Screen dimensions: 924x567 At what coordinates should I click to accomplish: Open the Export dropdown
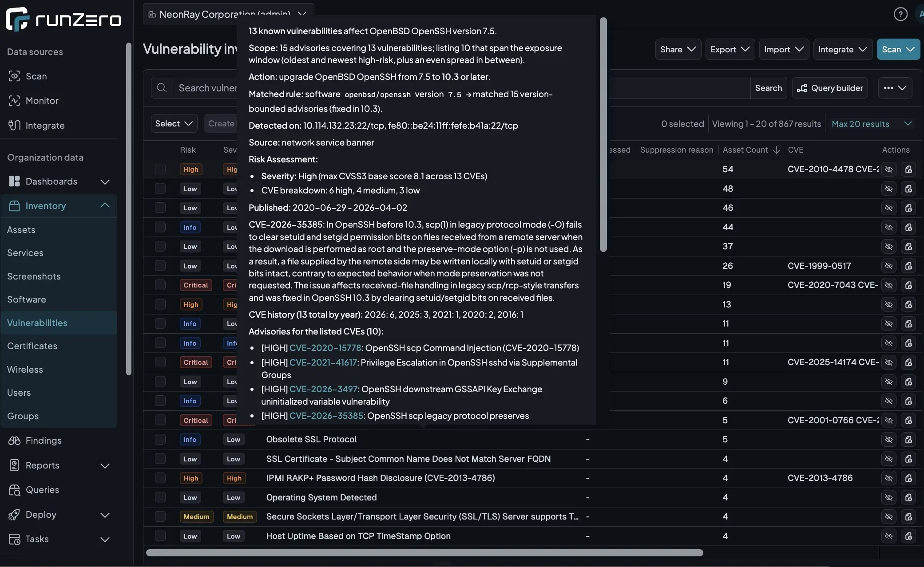(730, 49)
